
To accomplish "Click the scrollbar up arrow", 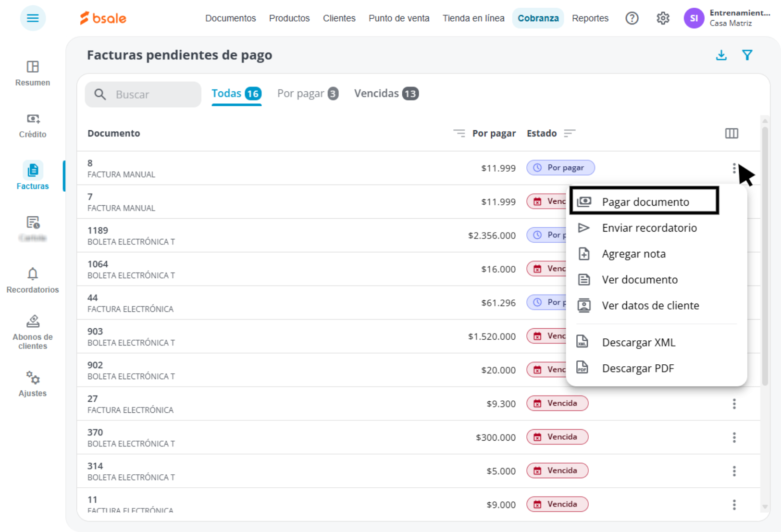I will pos(765,121).
